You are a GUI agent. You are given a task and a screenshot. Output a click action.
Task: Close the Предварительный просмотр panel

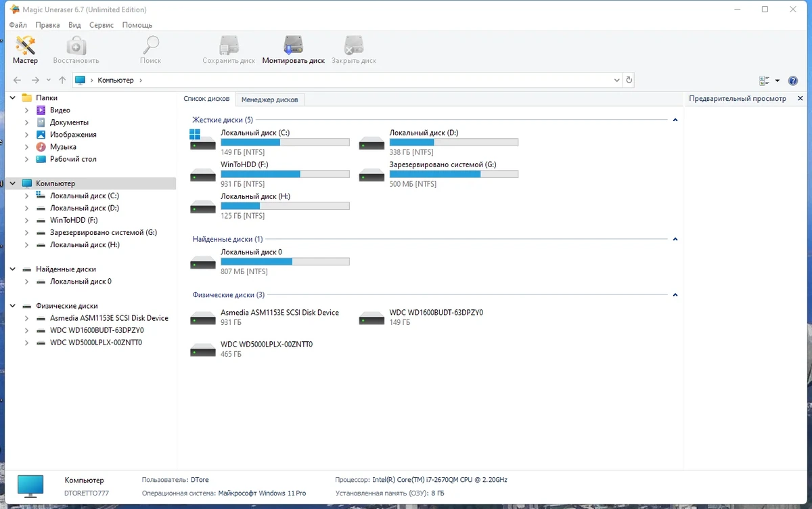[800, 99]
